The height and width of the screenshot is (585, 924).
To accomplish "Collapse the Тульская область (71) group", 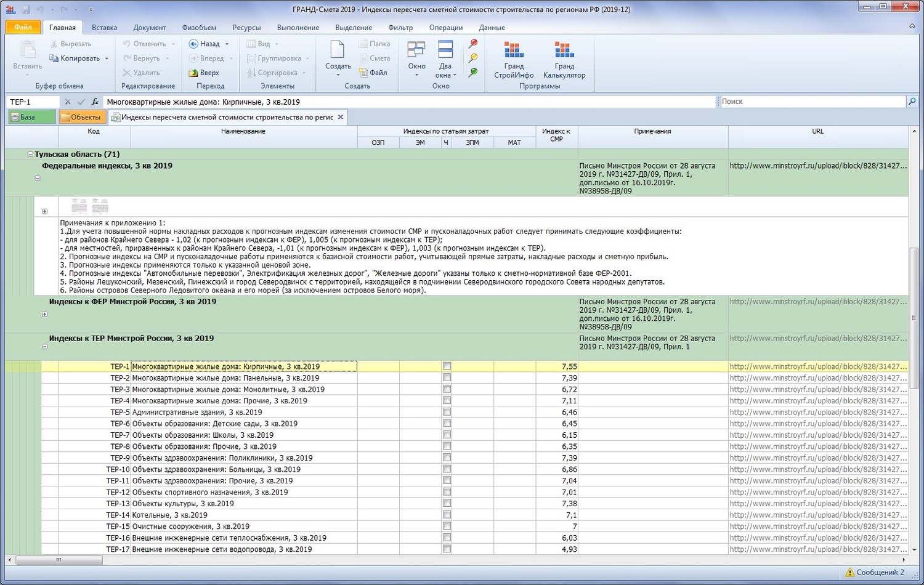I will click(x=30, y=155).
